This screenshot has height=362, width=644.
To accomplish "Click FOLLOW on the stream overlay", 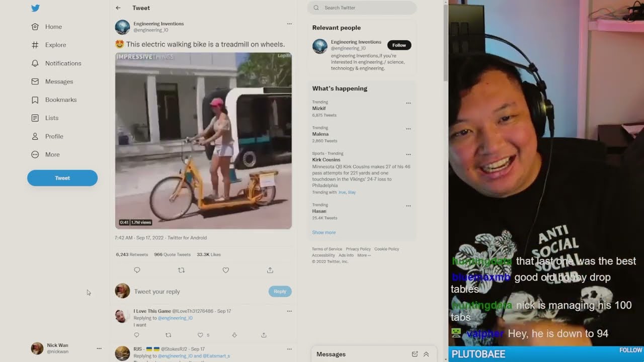I will (630, 350).
